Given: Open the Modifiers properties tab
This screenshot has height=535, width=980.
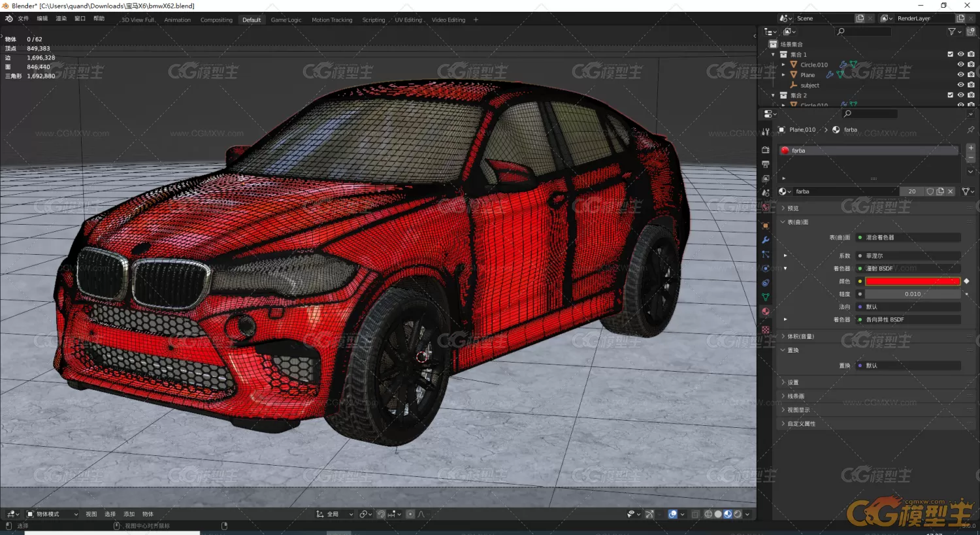Looking at the screenshot, I should [765, 240].
